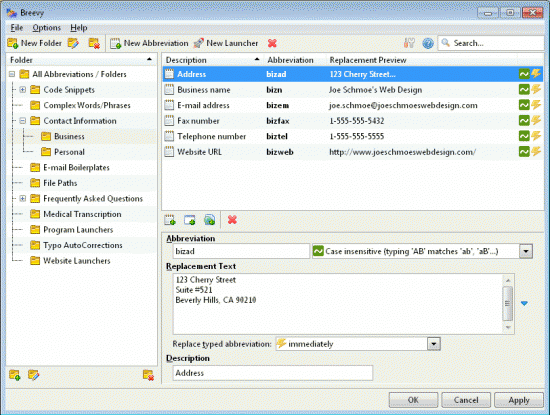This screenshot has height=415, width=550.
Task: Open the Case insensitive dropdown
Action: point(526,251)
